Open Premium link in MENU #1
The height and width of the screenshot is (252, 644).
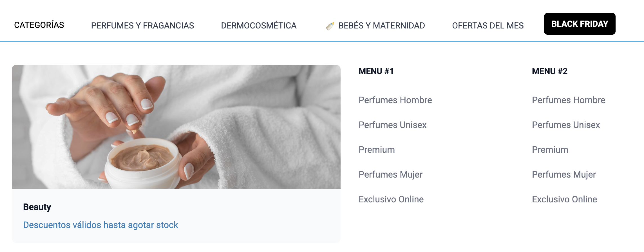click(377, 150)
